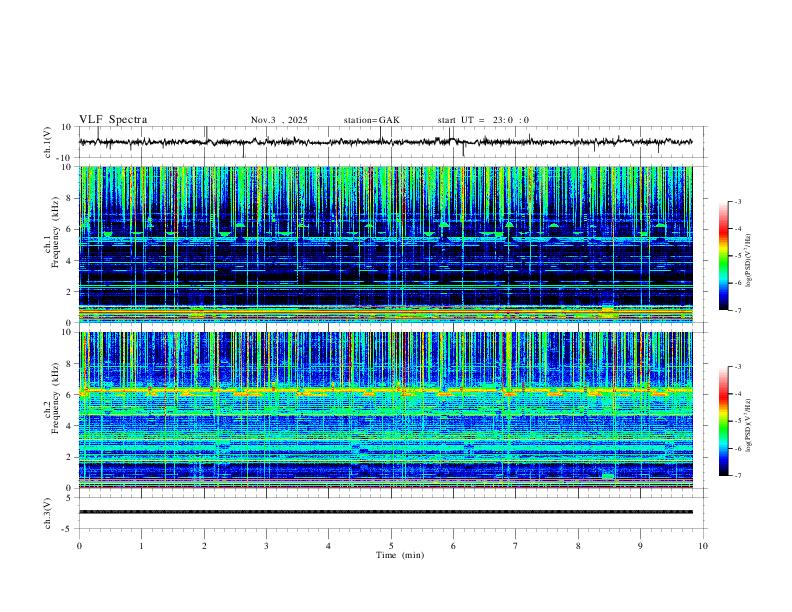Click the time axis tick label '5'
Viewport: 792px width, 612px height.
391,546
